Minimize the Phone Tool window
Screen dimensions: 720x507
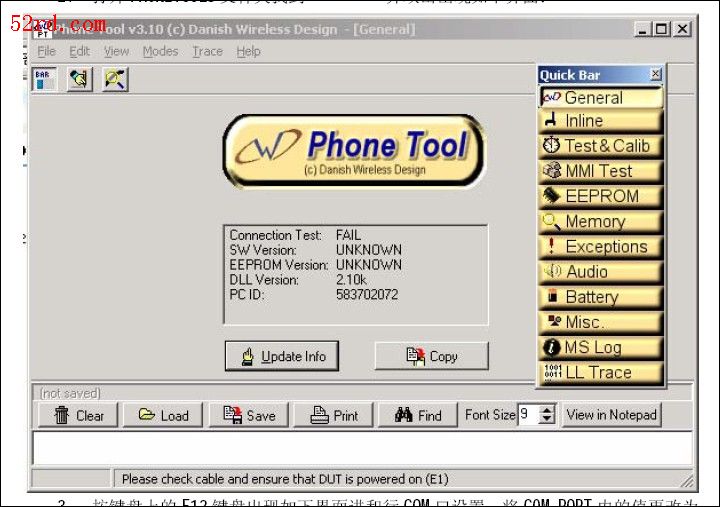642,29
